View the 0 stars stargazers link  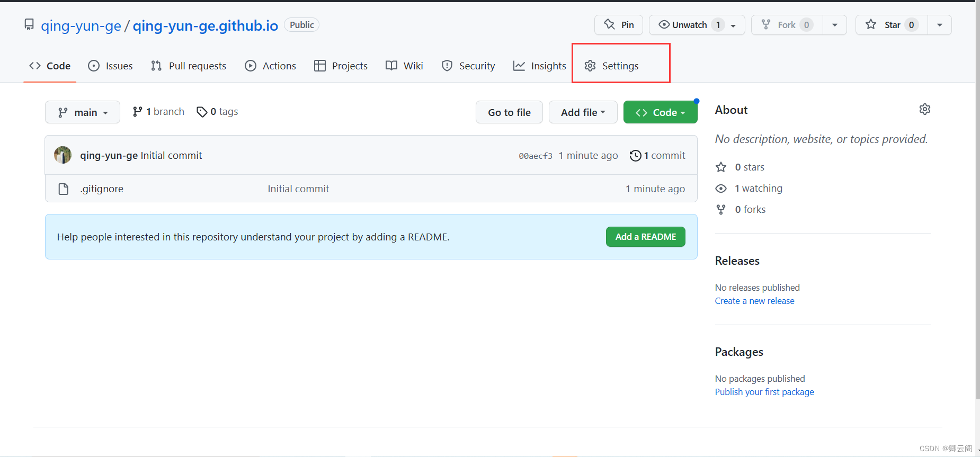point(740,167)
